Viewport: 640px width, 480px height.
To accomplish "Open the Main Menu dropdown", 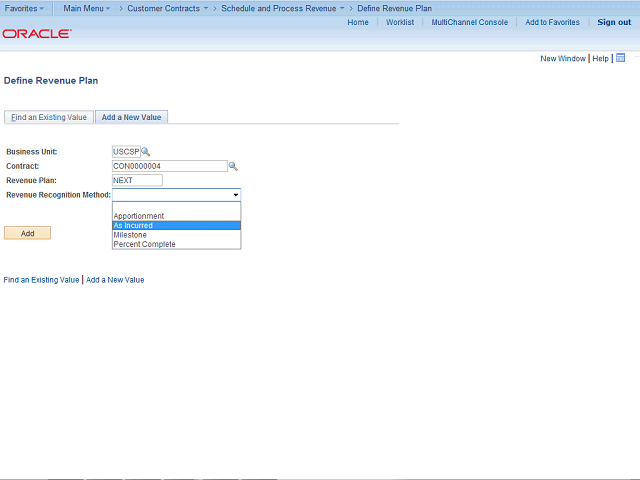I will (87, 8).
